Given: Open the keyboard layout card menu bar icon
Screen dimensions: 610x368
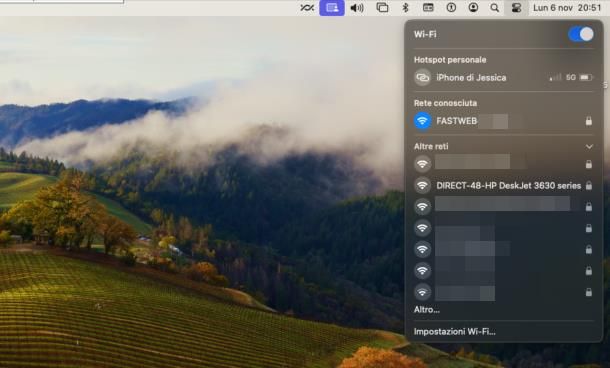Looking at the screenshot, I should (428, 8).
